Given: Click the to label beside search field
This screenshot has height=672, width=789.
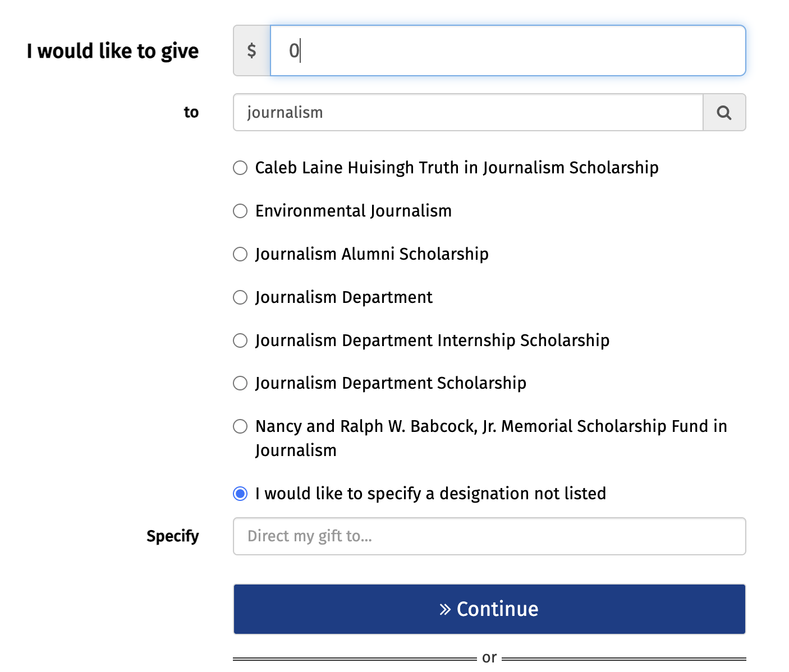Looking at the screenshot, I should point(191,112).
